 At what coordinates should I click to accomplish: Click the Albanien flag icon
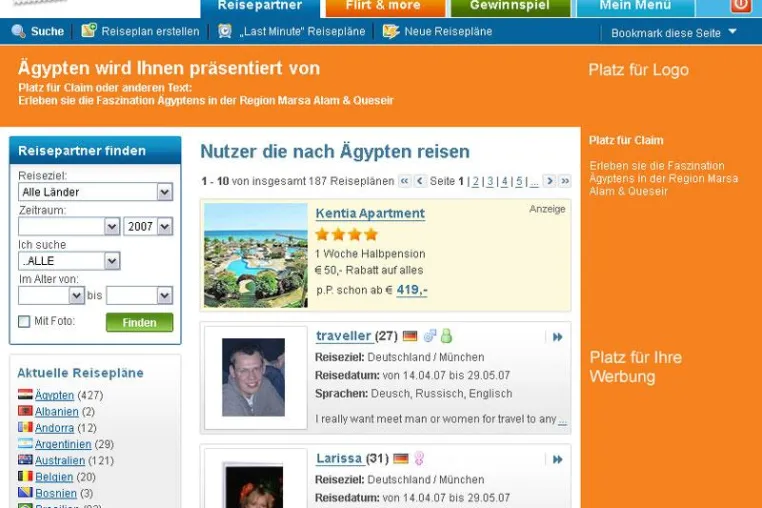(x=25, y=411)
